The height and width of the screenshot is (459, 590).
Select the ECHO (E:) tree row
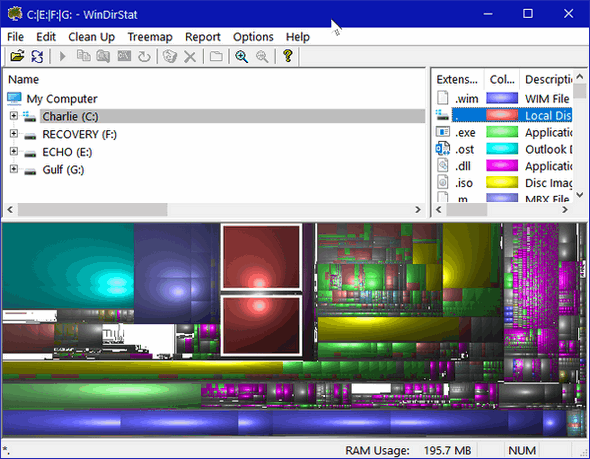click(67, 152)
